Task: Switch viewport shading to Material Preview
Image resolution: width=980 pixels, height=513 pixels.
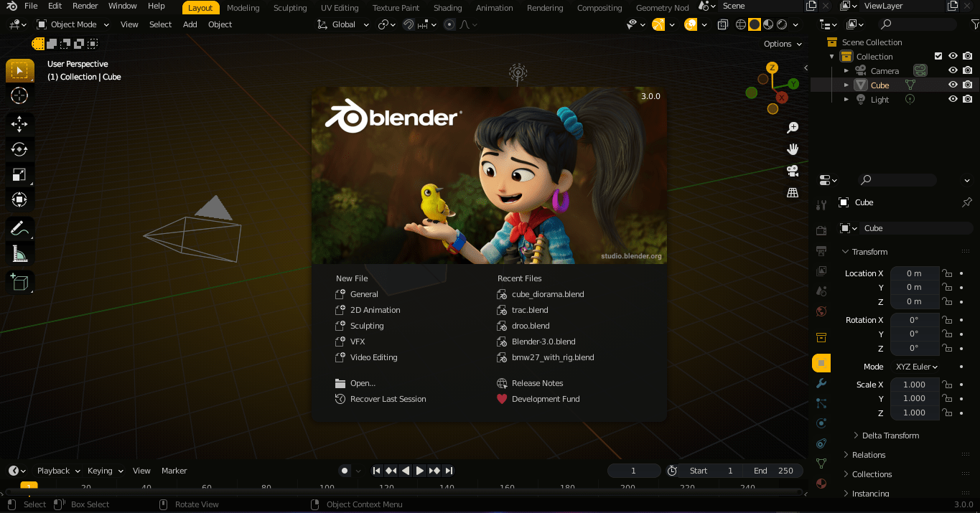Action: [768, 24]
